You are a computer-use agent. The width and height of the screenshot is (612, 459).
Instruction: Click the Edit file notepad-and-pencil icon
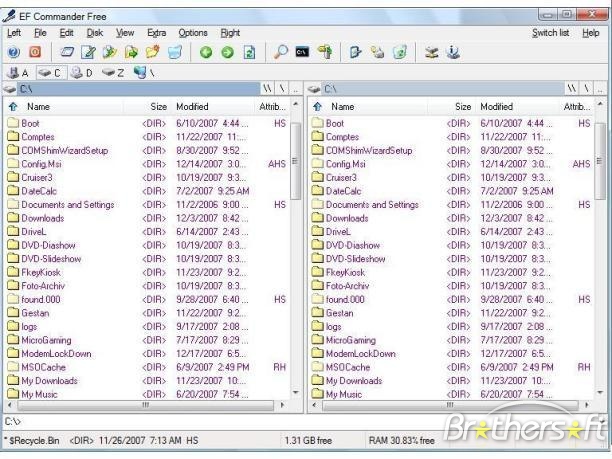pos(88,52)
